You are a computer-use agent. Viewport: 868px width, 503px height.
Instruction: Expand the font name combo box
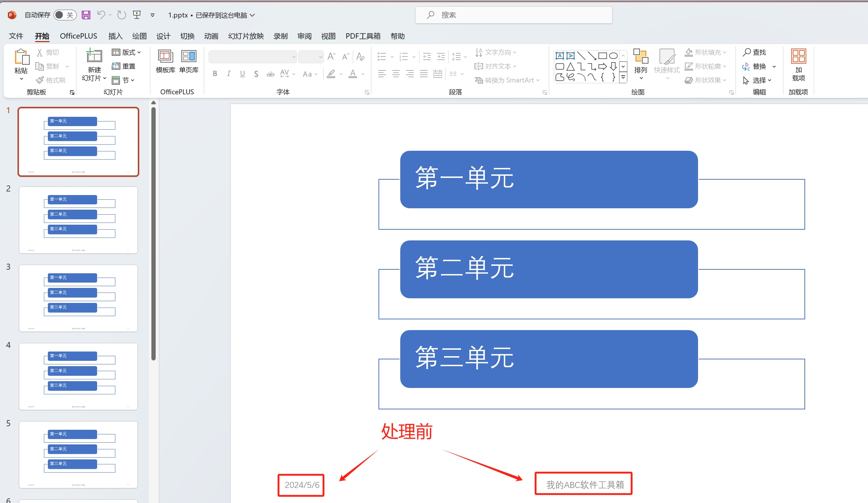point(294,57)
